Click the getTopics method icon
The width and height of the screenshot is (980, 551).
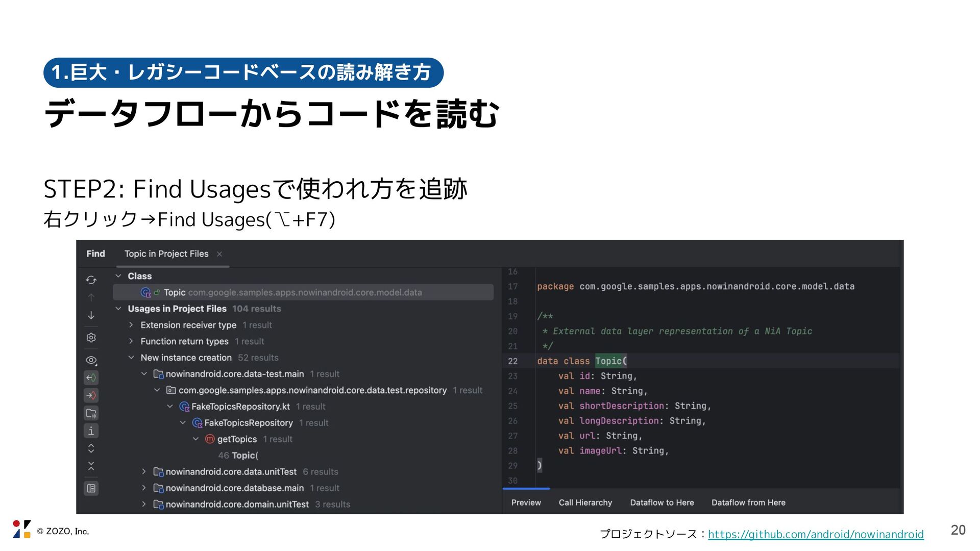tap(210, 439)
